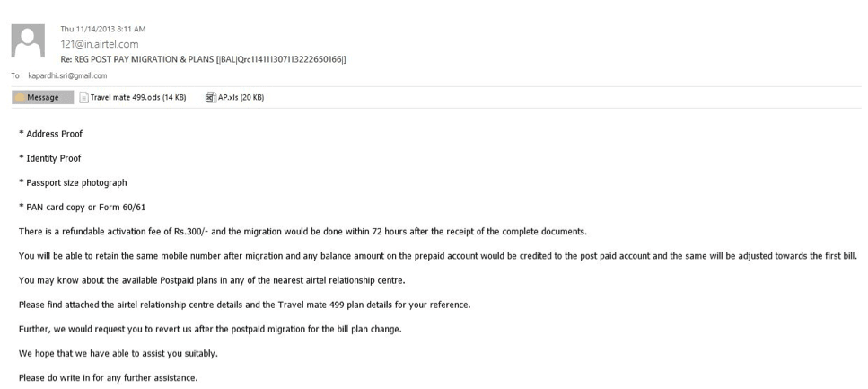Open the Travel mate 499.ods attachment name
The width and height of the screenshot is (868, 389).
pyautogui.click(x=138, y=98)
